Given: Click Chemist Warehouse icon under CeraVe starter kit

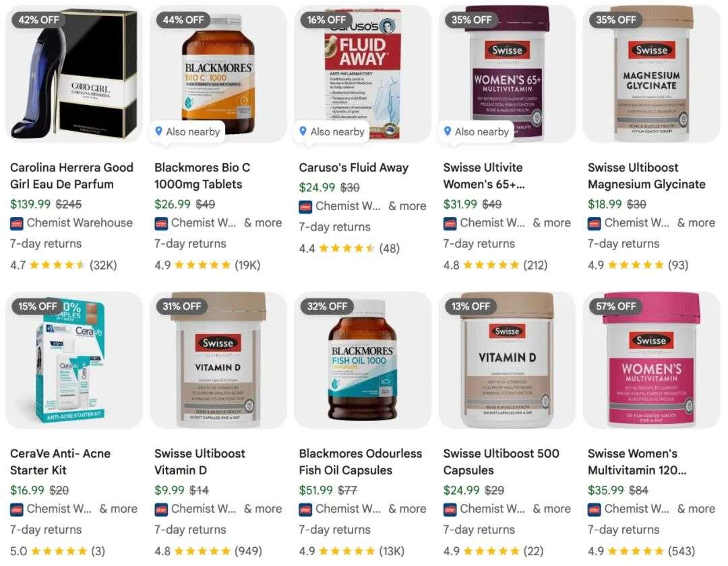Looking at the screenshot, I should [x=17, y=509].
